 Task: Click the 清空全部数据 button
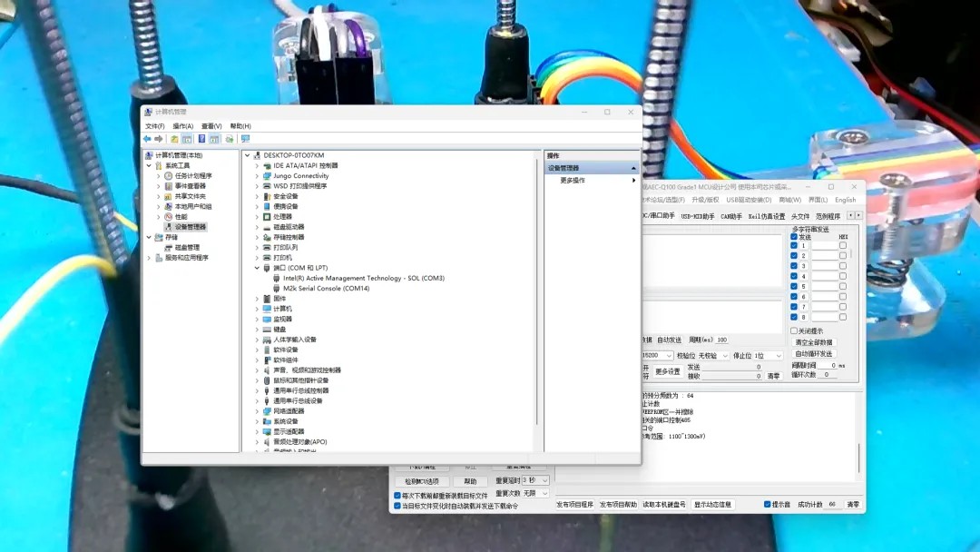pos(813,342)
